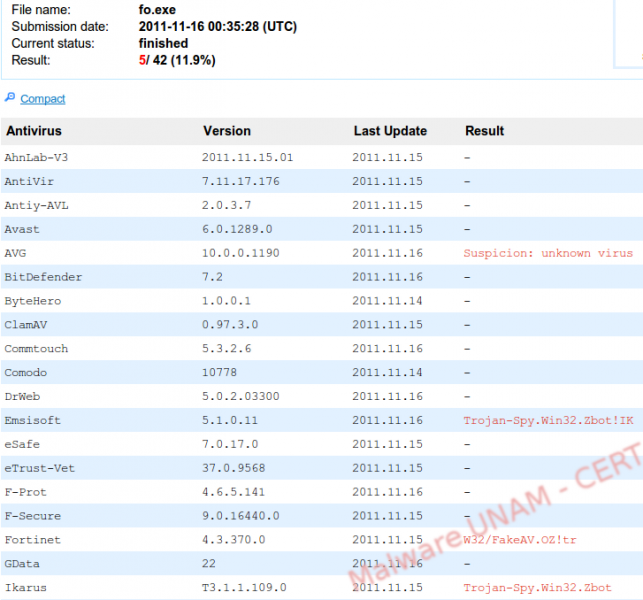The height and width of the screenshot is (600, 643).
Task: Click AntiVir version 7.11.17.176
Action: point(241,181)
